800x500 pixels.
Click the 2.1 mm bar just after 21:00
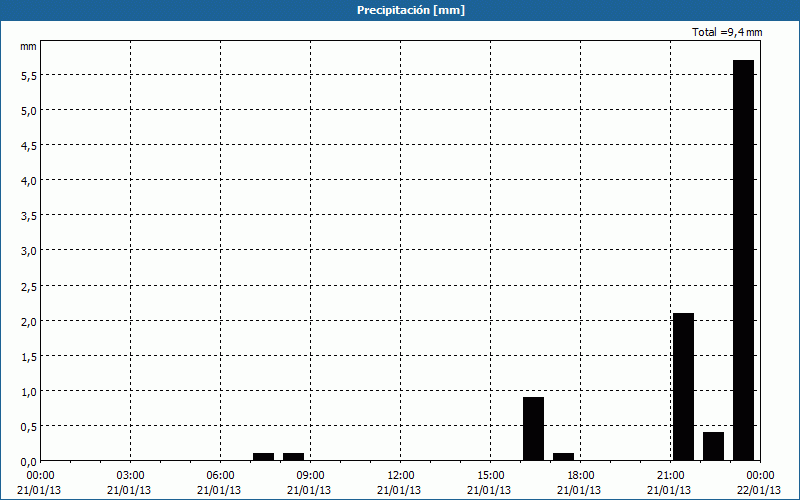tap(683, 387)
